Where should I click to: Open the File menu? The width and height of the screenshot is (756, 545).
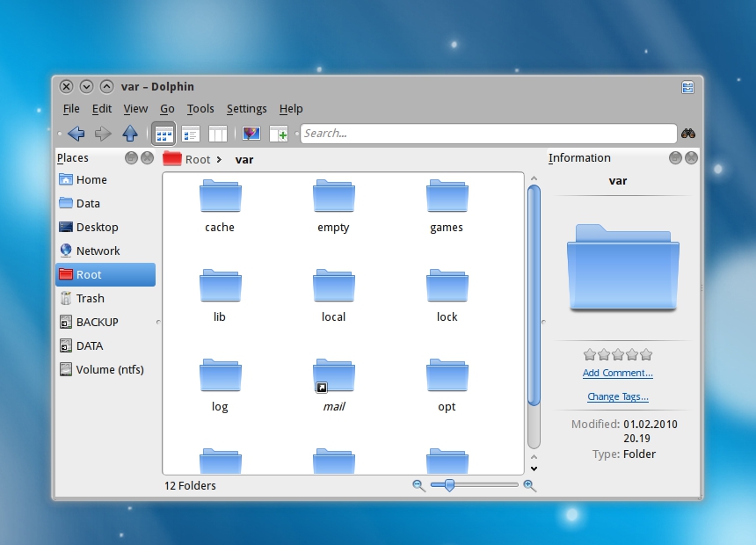pos(71,109)
